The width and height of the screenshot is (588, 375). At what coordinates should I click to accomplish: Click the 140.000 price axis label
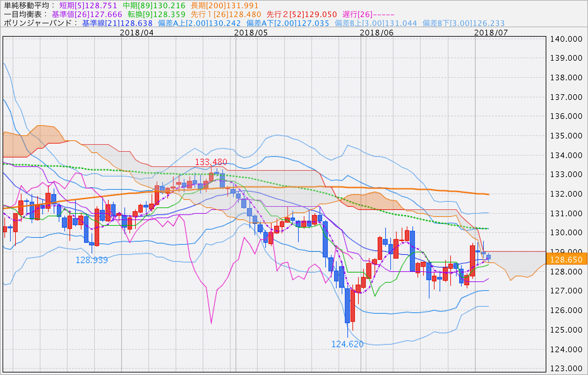coord(566,39)
